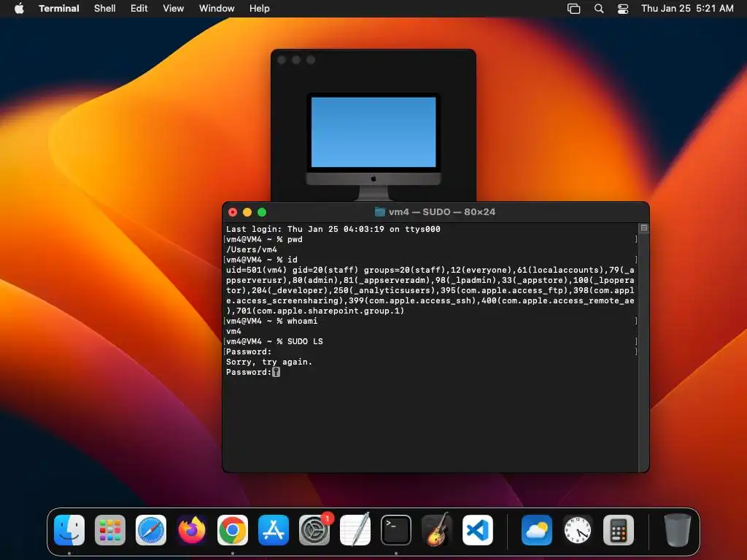Open the Trash in the Dock
Image resolution: width=747 pixels, height=560 pixels.
pos(678,530)
